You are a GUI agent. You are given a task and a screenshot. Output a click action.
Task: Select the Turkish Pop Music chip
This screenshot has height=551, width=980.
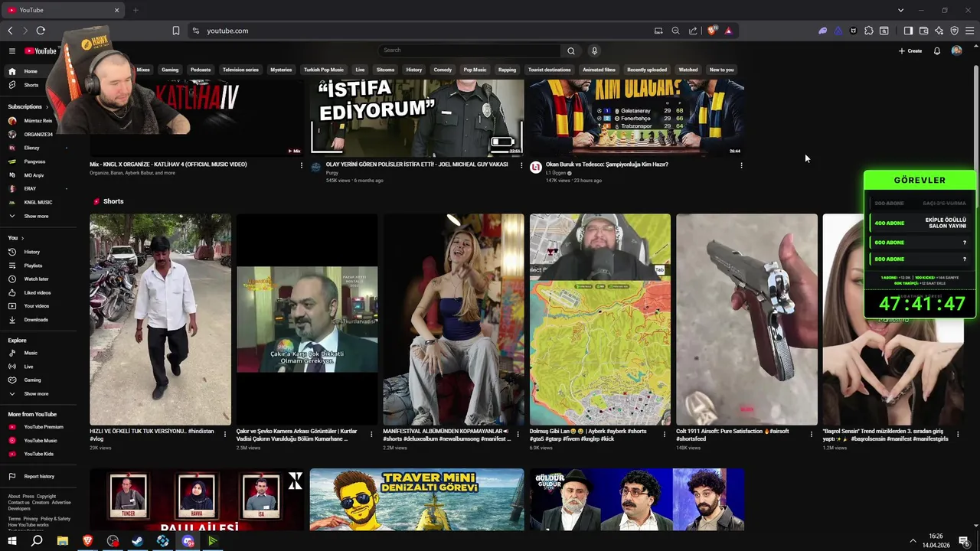(324, 70)
